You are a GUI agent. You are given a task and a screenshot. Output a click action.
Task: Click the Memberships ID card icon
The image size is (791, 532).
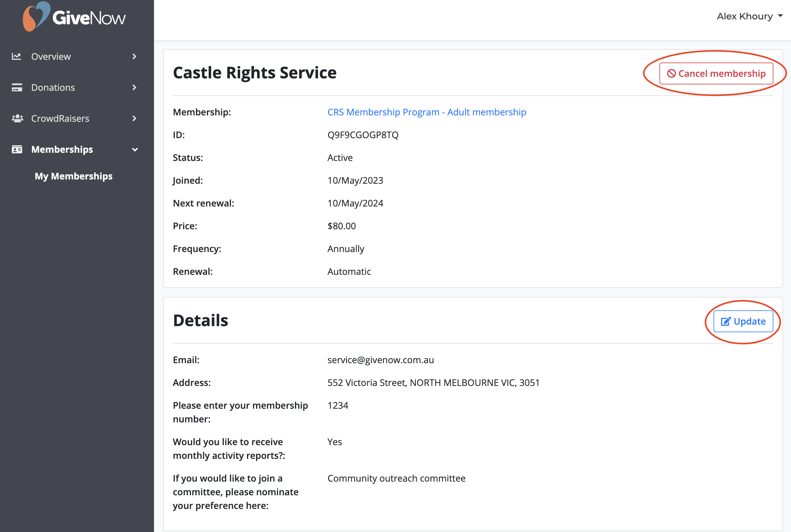coord(17,149)
